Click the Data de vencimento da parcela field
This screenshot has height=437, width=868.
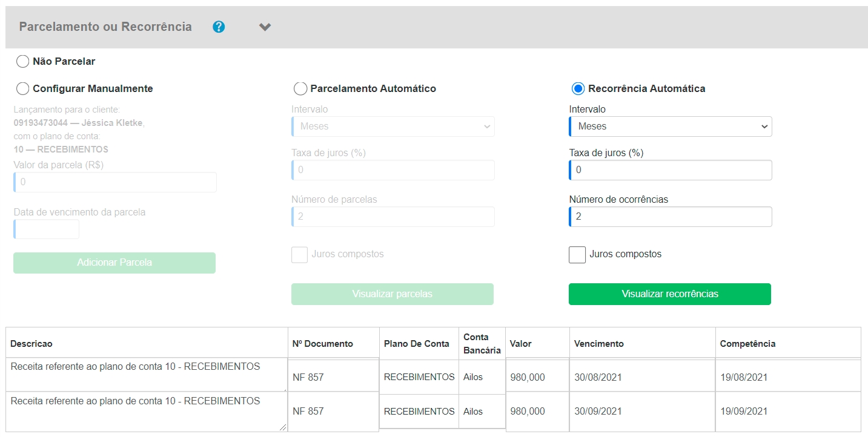pyautogui.click(x=47, y=229)
